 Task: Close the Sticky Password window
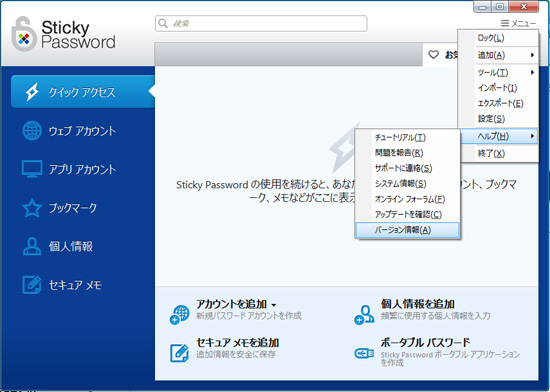524,7
